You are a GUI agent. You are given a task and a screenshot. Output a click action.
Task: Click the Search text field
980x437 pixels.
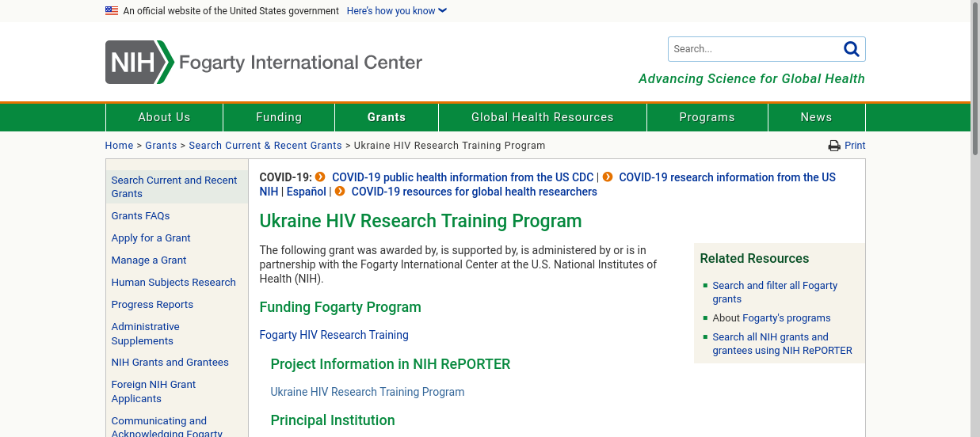pyautogui.click(x=756, y=49)
